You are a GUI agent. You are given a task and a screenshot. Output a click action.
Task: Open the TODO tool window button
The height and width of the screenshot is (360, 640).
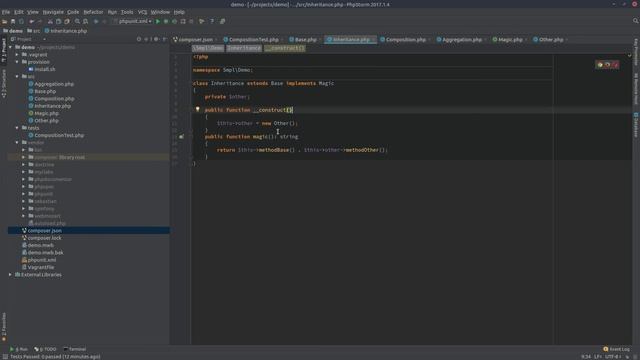pos(46,349)
